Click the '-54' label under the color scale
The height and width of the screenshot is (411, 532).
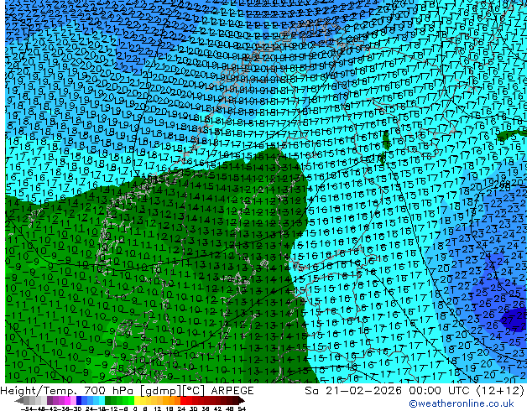25,408
